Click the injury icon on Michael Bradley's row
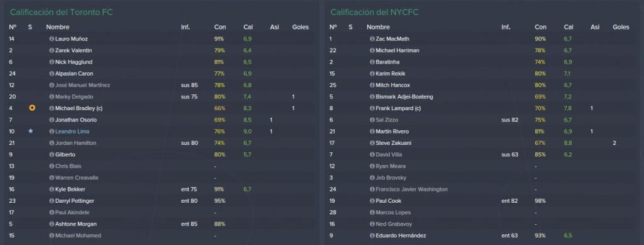The image size is (644, 245). tap(32, 108)
